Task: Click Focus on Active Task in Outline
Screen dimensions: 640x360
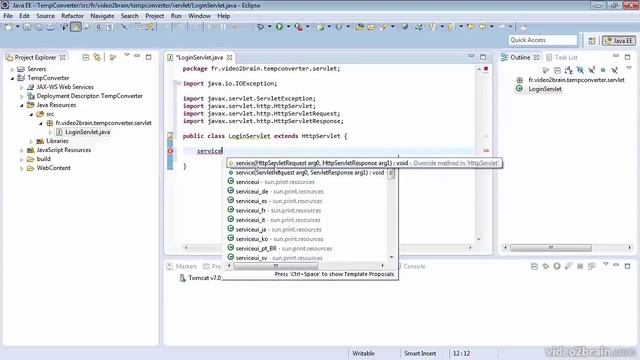Action: tap(546, 70)
